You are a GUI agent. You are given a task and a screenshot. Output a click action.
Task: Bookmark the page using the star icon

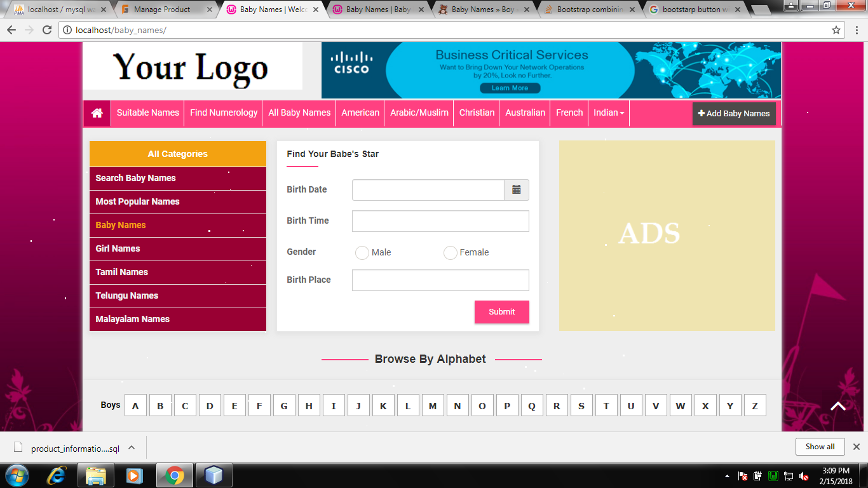(836, 30)
